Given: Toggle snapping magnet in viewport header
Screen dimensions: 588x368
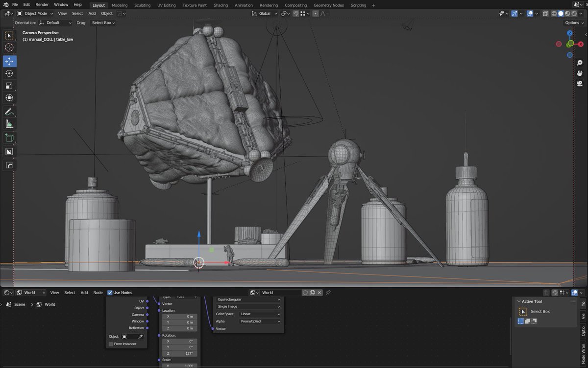Looking at the screenshot, I should click(296, 14).
